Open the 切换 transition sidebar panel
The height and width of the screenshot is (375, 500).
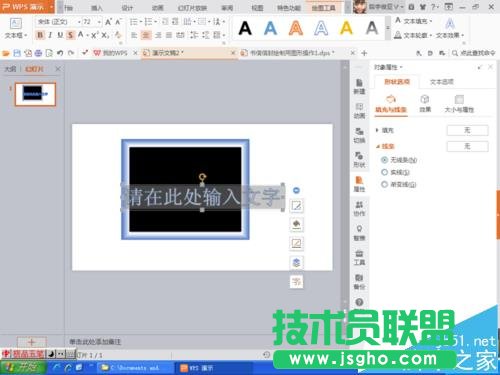359,135
